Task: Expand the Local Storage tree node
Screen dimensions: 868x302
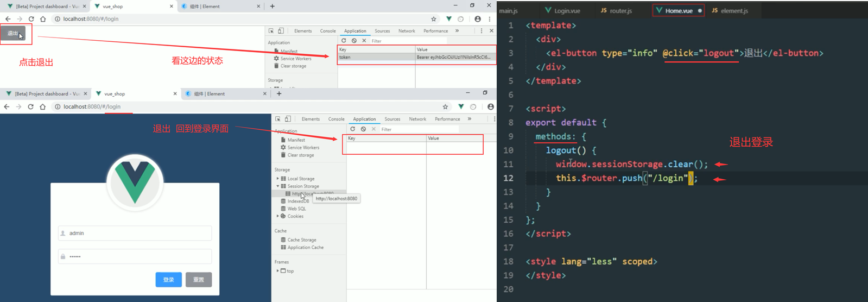Action: 278,179
